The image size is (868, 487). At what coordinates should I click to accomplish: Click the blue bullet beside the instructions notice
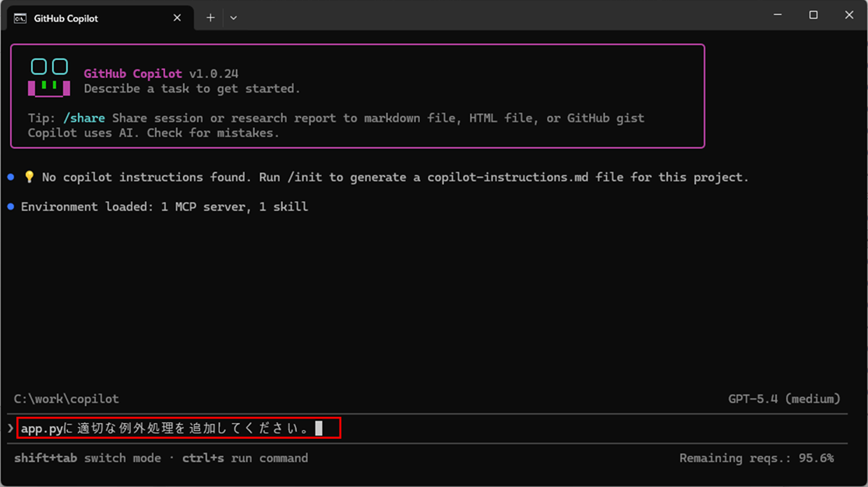pos(11,178)
